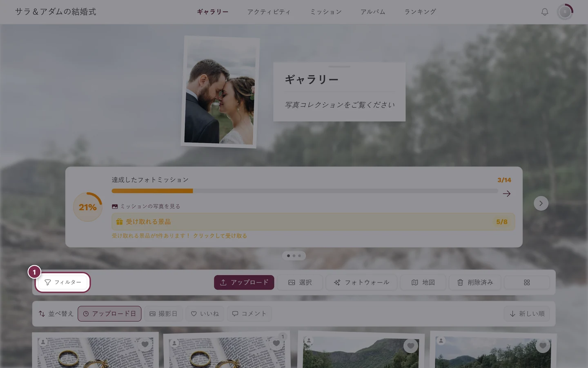Open the user profile avatar

(x=565, y=12)
